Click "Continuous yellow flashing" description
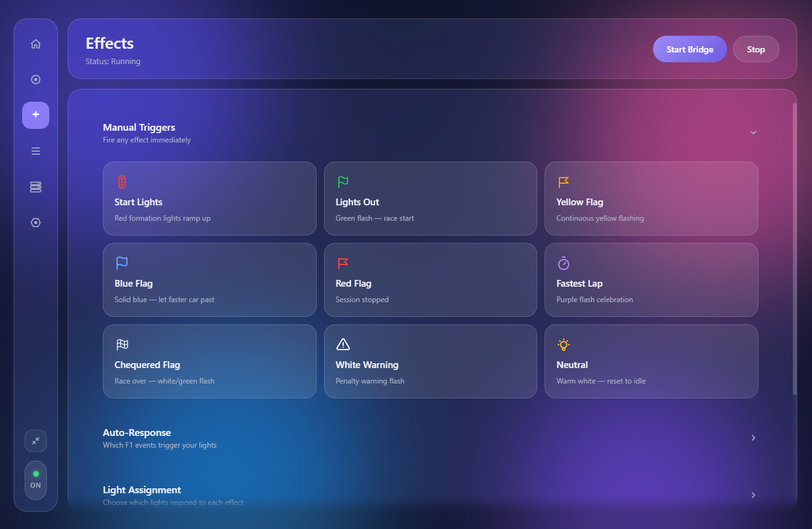The image size is (812, 529). tap(600, 218)
